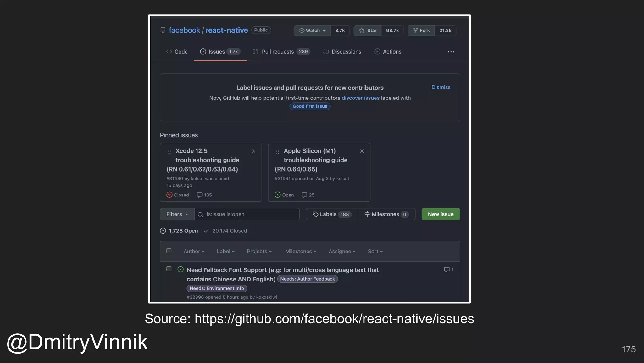
Task: Fork the repository
Action: click(421, 31)
